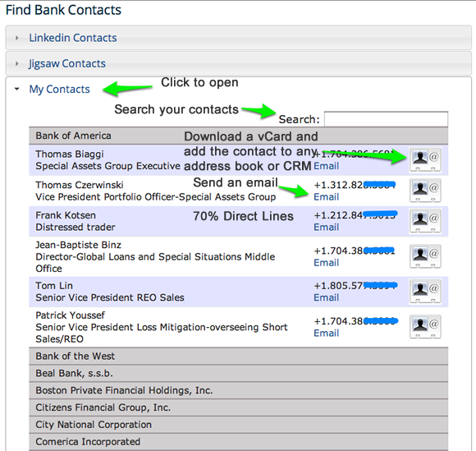Select the name Patrick Youssef
The height and width of the screenshot is (451, 476).
coord(70,315)
